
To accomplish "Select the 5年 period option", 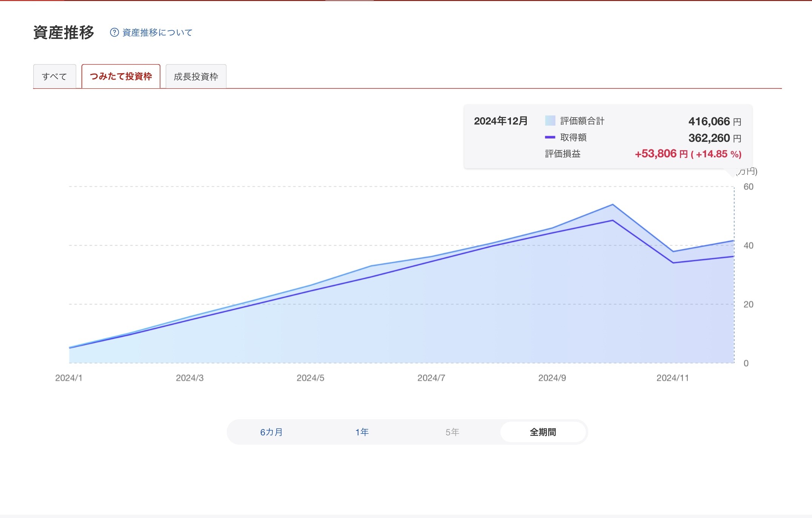I will 452,432.
